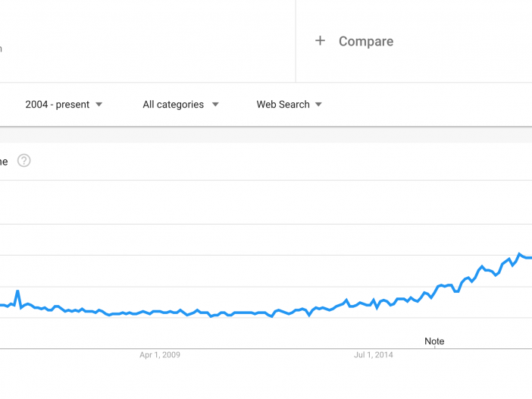Click the Apr 1, 2009 axis label
This screenshot has height=399, width=532.
point(160,355)
